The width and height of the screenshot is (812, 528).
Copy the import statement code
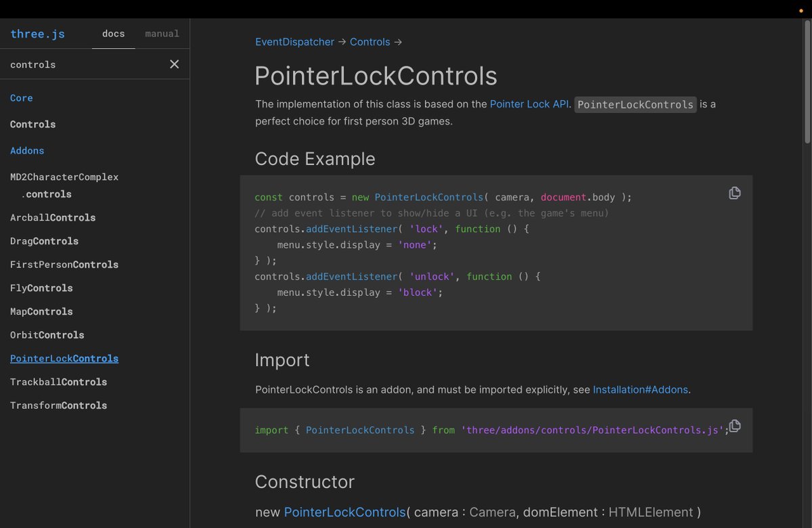coord(734,426)
